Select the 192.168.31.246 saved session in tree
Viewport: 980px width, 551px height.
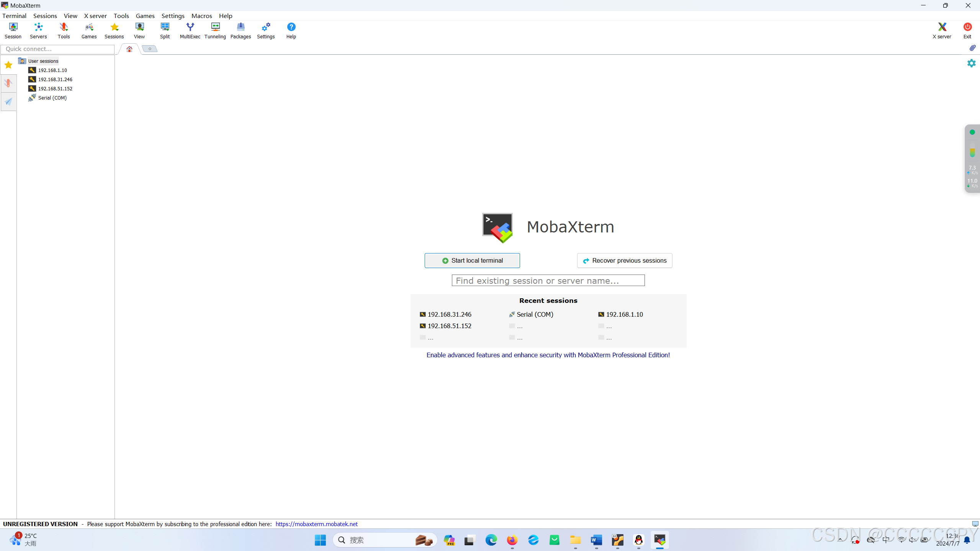(x=55, y=79)
